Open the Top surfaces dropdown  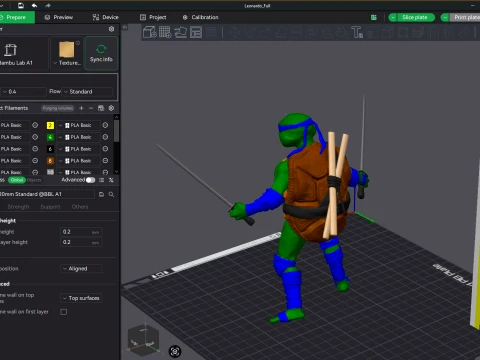pyautogui.click(x=81, y=298)
